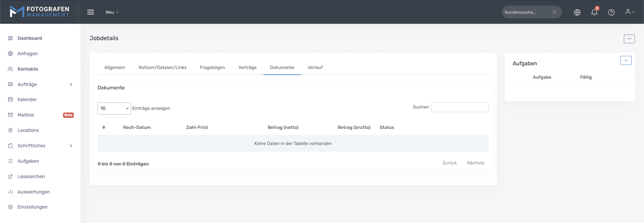Click the notification bell icon
The width and height of the screenshot is (644, 223).
(x=594, y=12)
